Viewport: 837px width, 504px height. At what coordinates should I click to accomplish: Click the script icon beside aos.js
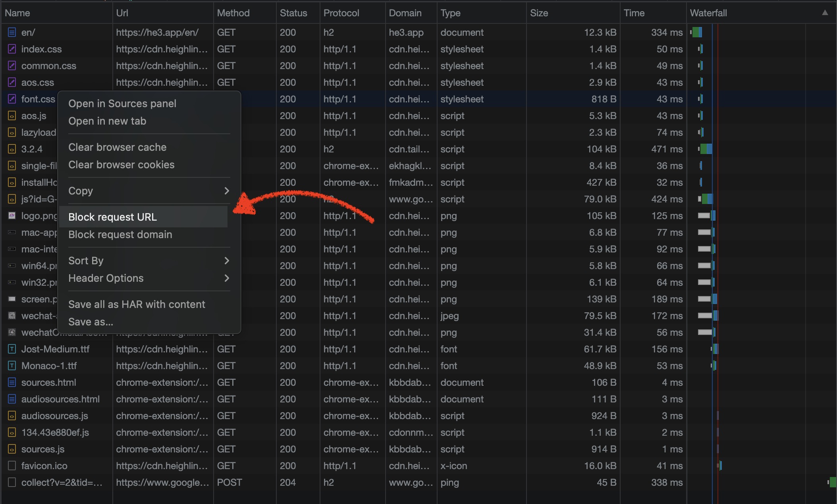(x=12, y=116)
